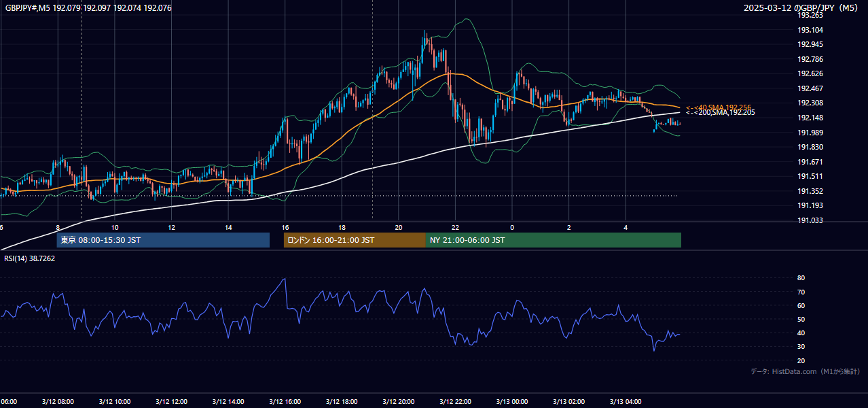Screen dimensions: 868x408
Task: Click the bottom time label 3/12 08:00
Action: (x=58, y=401)
